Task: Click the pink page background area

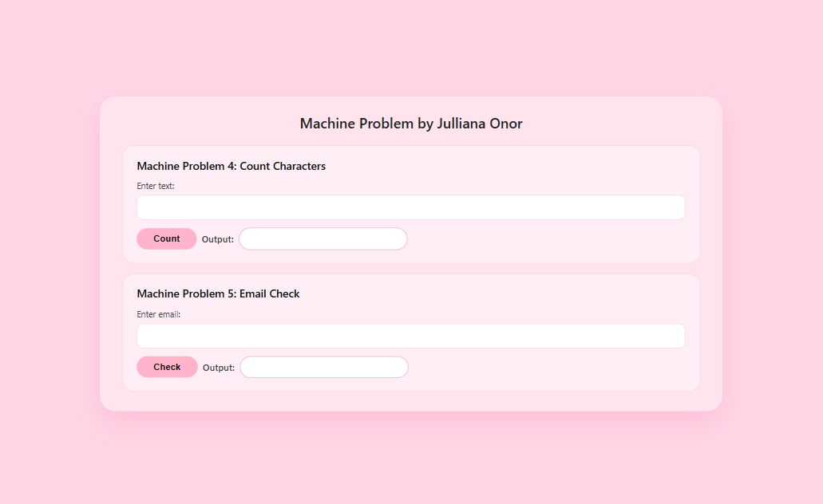Action: [x=411, y=463]
